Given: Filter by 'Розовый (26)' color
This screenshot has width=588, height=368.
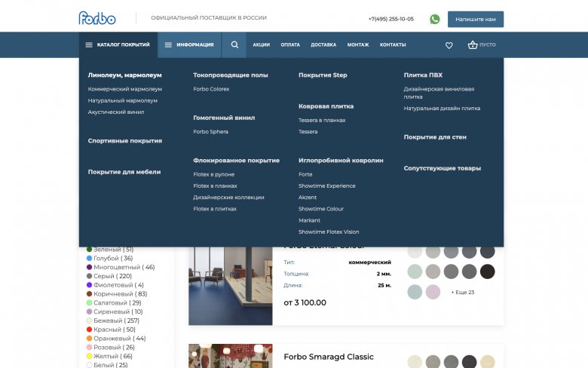Looking at the screenshot, I should [110, 348].
